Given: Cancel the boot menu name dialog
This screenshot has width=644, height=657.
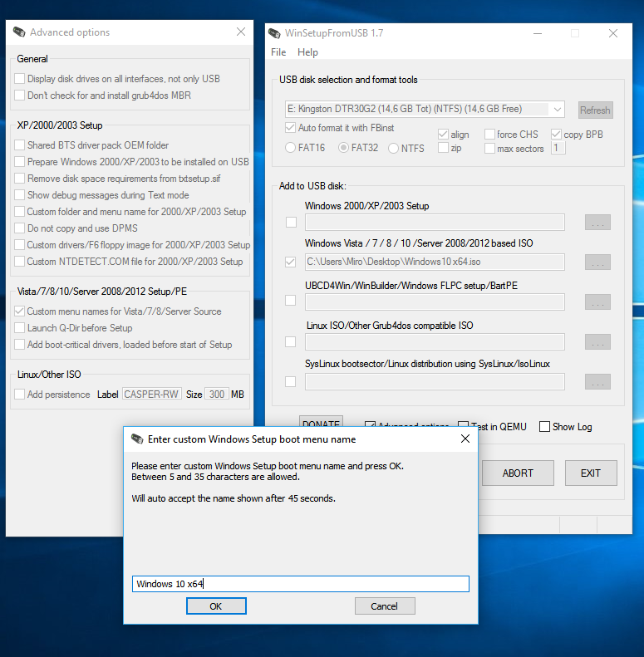Looking at the screenshot, I should [x=385, y=606].
